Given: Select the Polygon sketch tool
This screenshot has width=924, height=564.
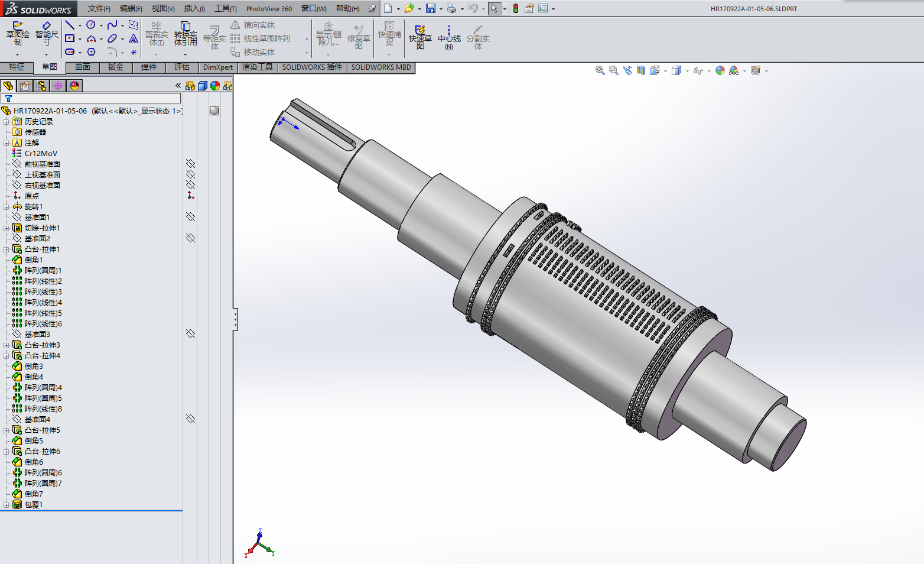Looking at the screenshot, I should pos(91,52).
